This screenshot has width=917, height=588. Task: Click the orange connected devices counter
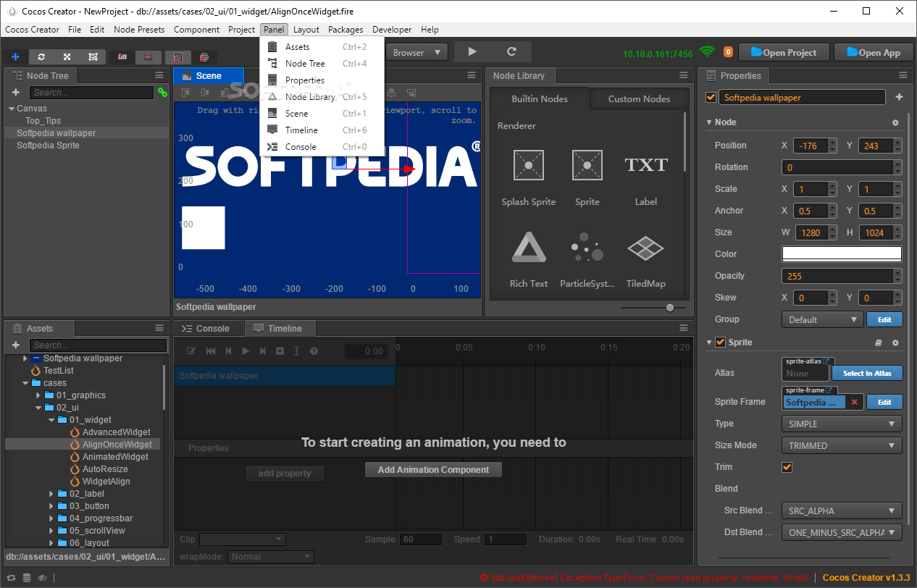[x=728, y=52]
